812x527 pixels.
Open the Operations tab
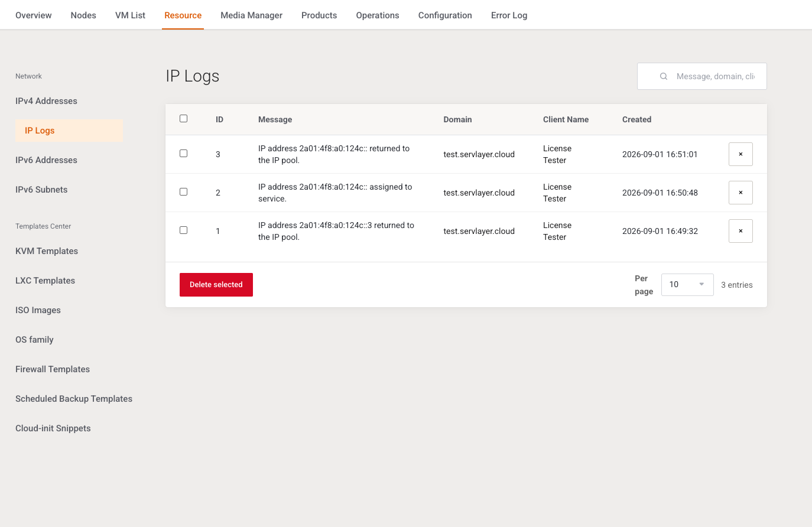378,15
